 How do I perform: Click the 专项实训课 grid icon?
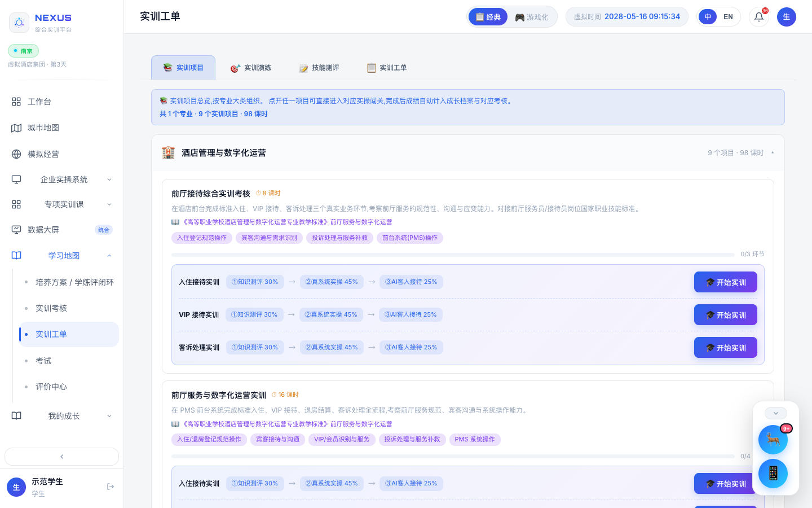pos(16,204)
